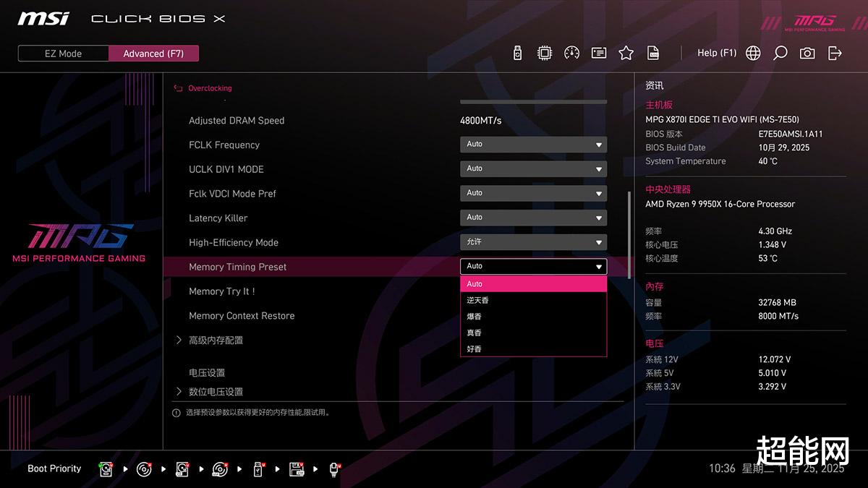
Task: Click the 1.348 V core voltage value
Action: [772, 245]
